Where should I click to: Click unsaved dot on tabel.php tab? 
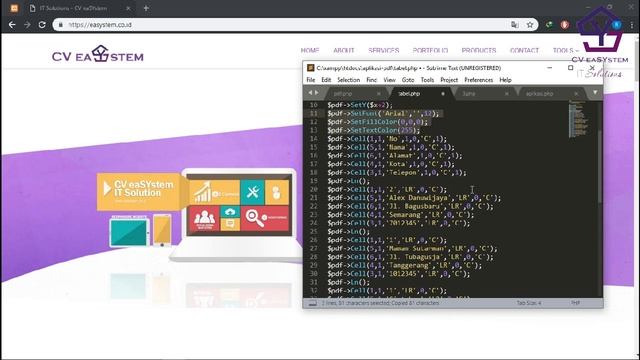443,94
